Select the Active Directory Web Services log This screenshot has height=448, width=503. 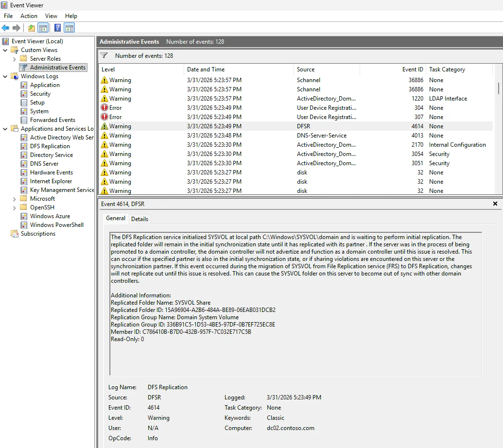[x=57, y=137]
